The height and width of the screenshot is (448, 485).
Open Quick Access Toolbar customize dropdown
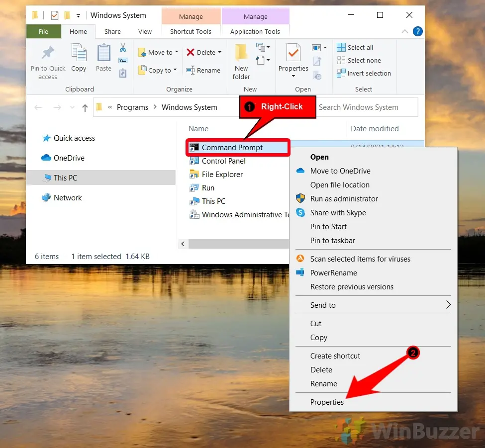coord(78,16)
